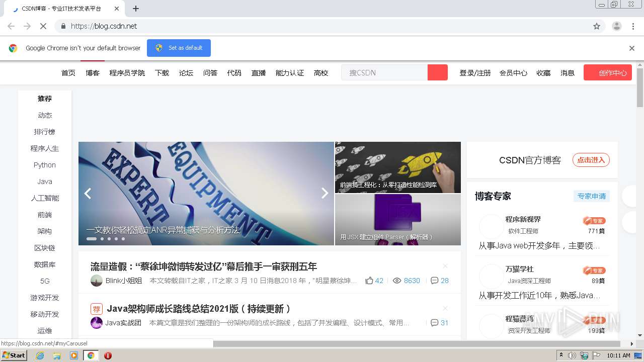Image resolution: width=644 pixels, height=362 pixels.
Task: Open the 流量造假 article title
Action: click(x=204, y=266)
